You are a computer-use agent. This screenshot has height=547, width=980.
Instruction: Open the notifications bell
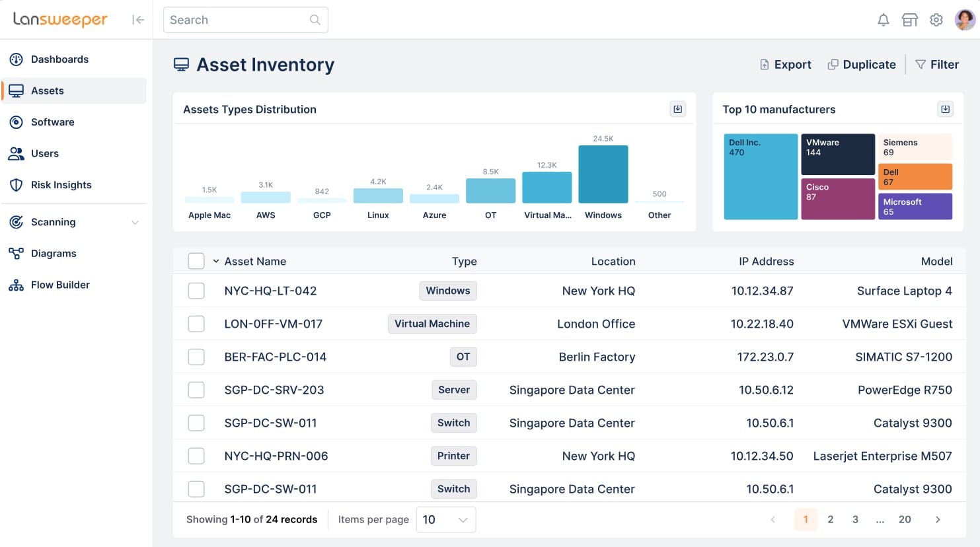(x=883, y=20)
